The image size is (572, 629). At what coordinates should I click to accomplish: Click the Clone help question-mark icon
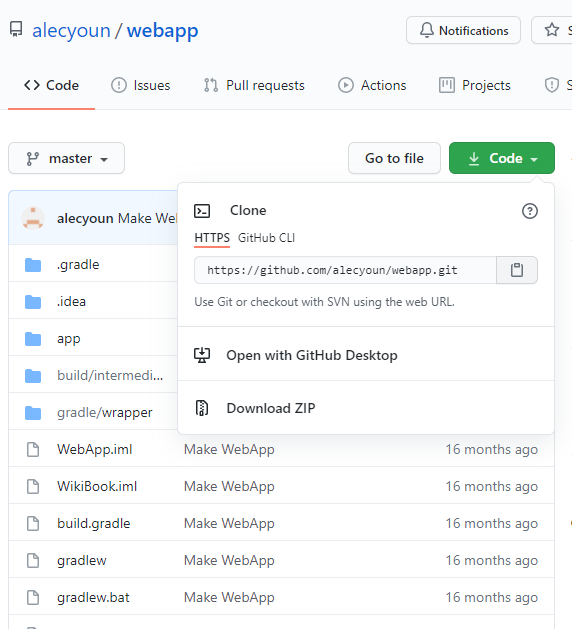click(x=529, y=211)
